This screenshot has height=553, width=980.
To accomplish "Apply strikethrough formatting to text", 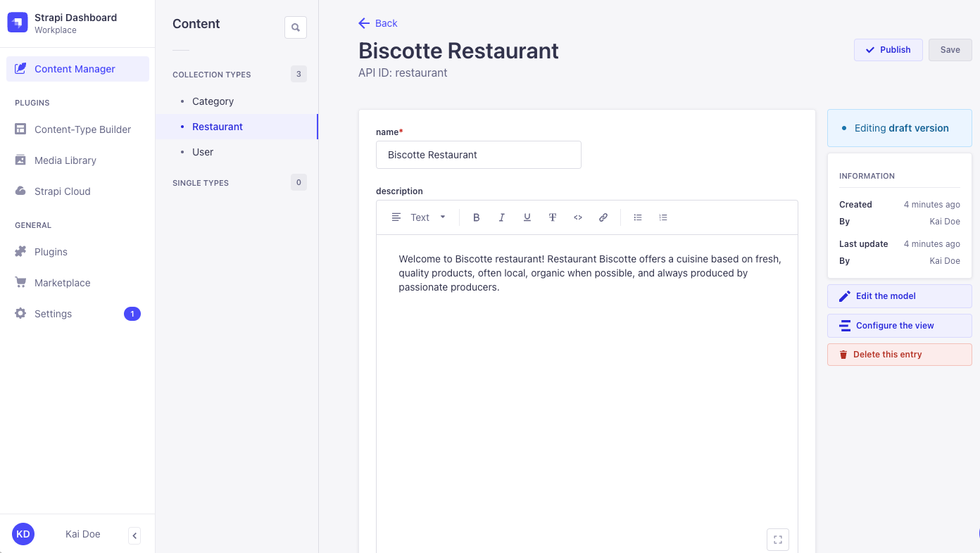I will 553,217.
